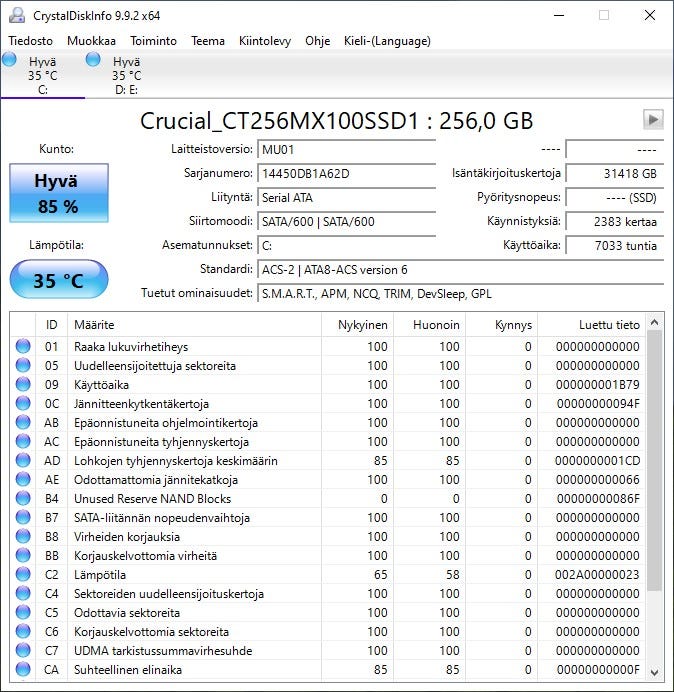Click the Laitteistoversio field MU01
Viewport: 674px width, 692px height.
coord(346,150)
